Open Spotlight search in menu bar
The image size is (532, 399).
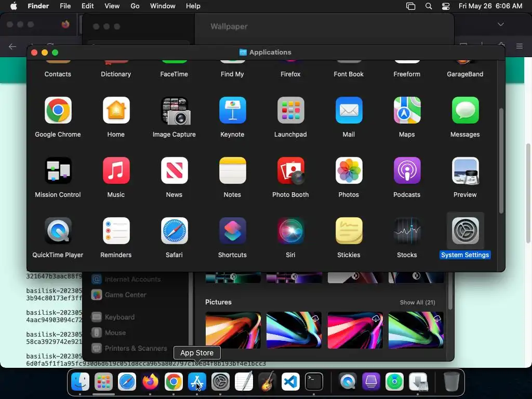[x=429, y=6]
